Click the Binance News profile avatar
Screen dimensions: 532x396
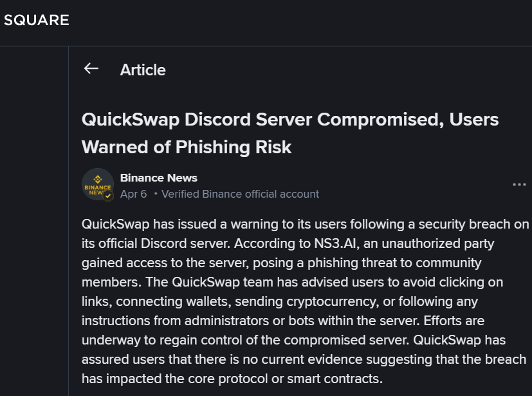[97, 184]
